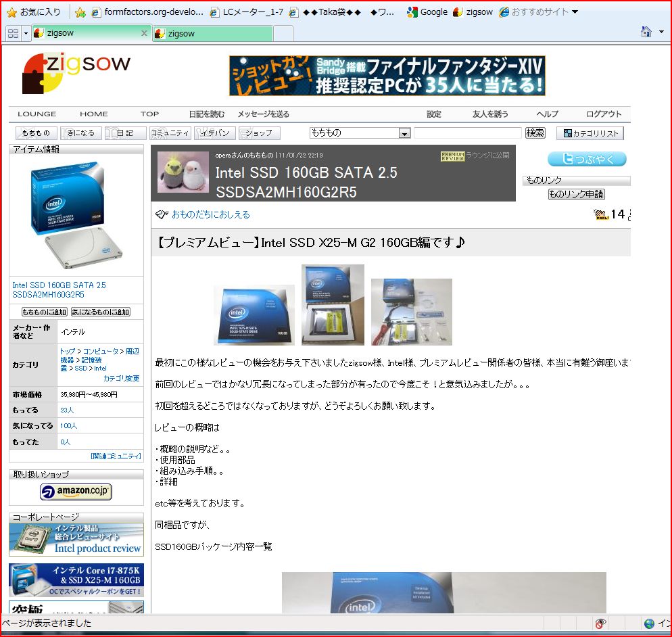Open the amazon.co.jp shop button
This screenshot has width=672, height=637.
(x=76, y=492)
